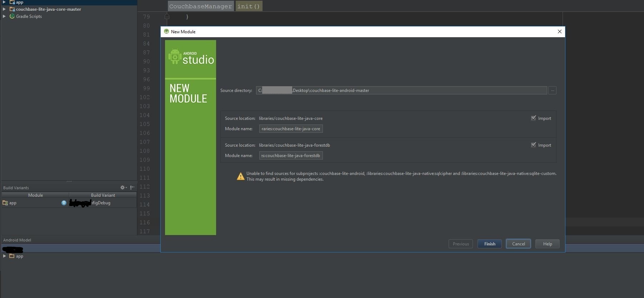Click the hide icon of Build Variants panel
This screenshot has height=298, width=644.
[x=133, y=187]
